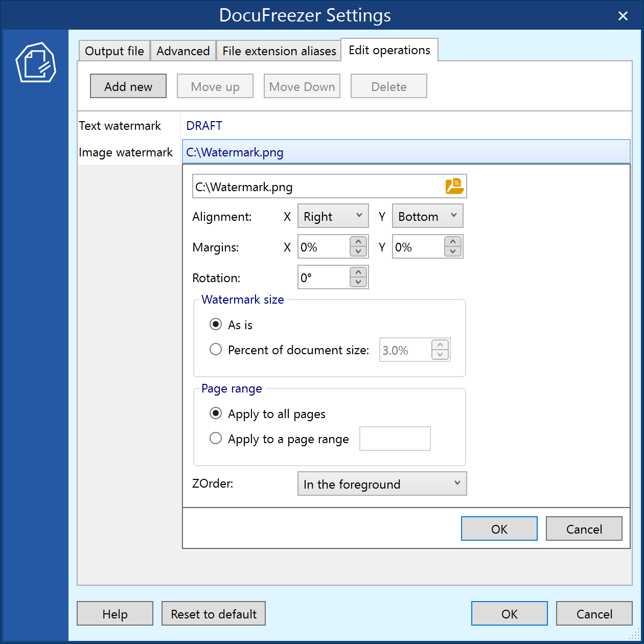Click the page range text box
The image size is (644, 644).
395,439
